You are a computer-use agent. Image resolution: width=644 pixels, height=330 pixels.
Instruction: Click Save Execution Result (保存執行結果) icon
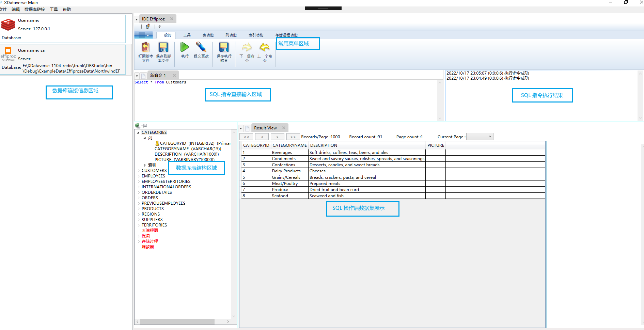click(x=224, y=48)
